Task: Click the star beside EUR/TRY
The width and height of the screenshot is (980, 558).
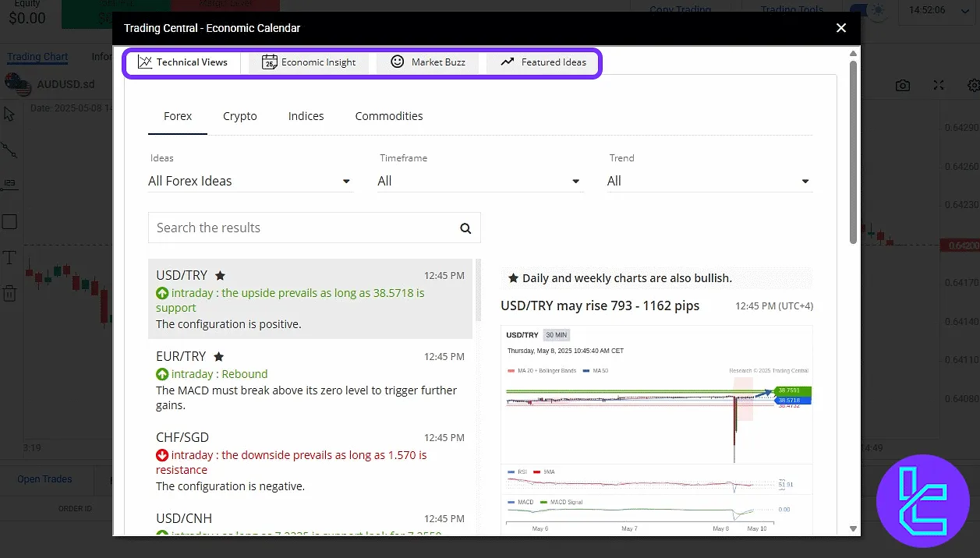Action: click(218, 356)
